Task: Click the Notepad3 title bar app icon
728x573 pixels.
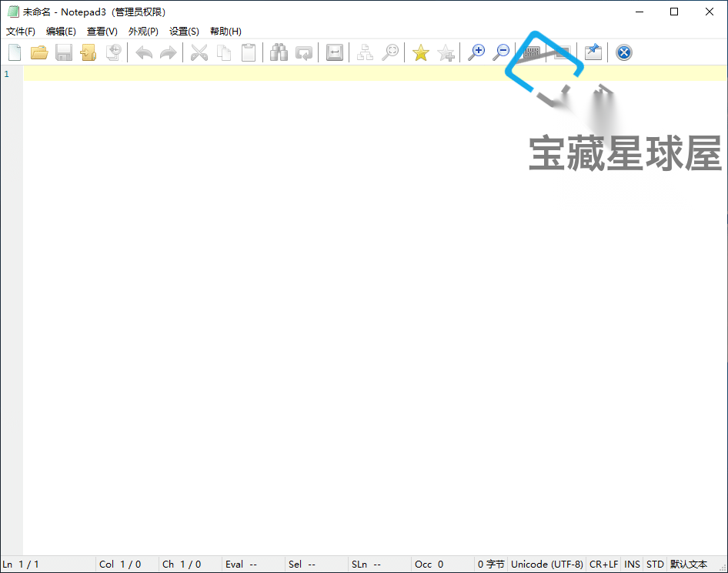Action: [13, 12]
